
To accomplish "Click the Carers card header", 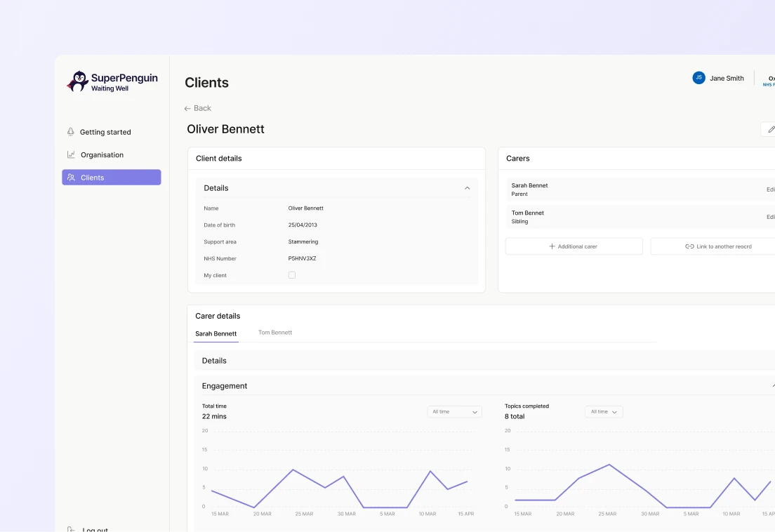I will (637, 159).
